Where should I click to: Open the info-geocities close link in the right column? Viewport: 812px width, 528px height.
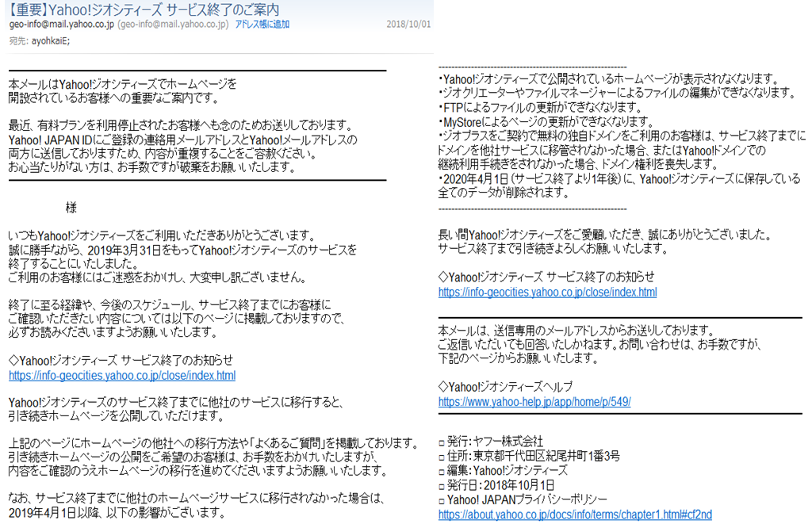pyautogui.click(x=547, y=292)
